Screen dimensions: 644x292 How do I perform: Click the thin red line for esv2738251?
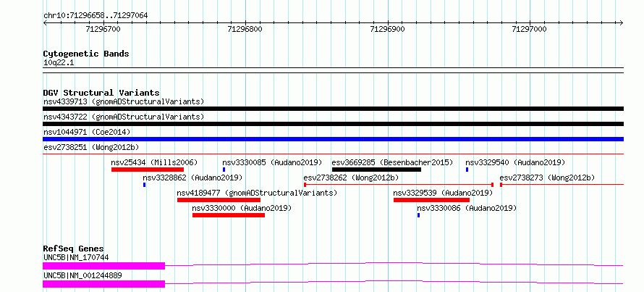click(333, 154)
